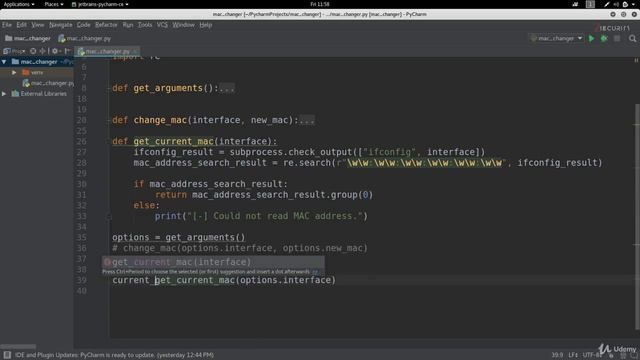
Task: Click mac_changer folder breadcrumb in navigation bar
Action: 28,38
